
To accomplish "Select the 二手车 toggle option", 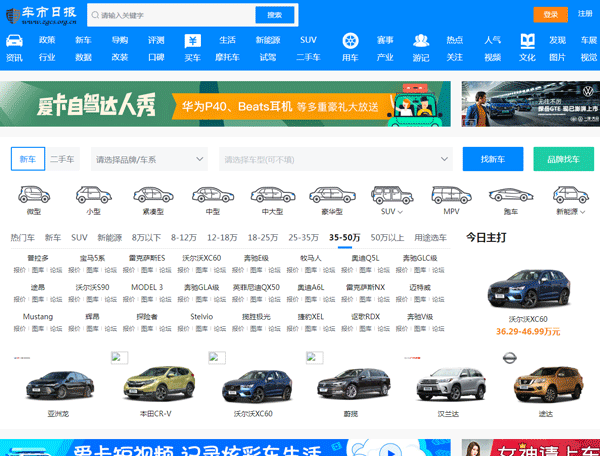I will click(62, 159).
